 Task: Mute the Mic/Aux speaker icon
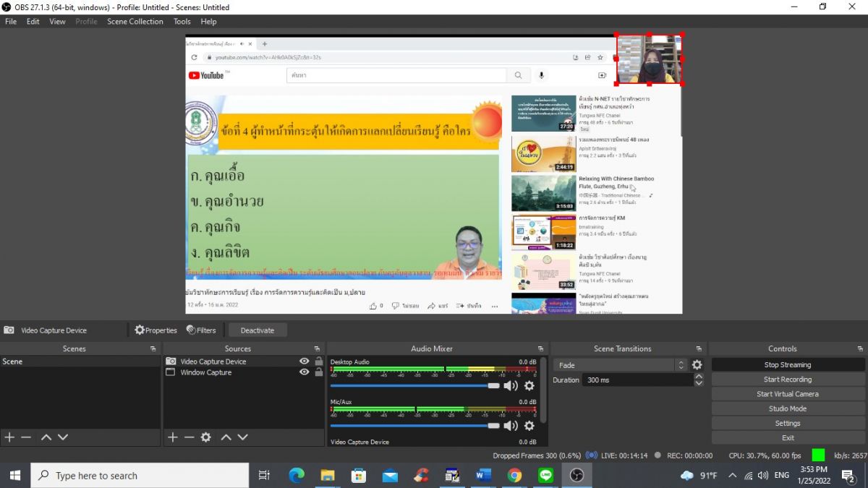pos(511,426)
